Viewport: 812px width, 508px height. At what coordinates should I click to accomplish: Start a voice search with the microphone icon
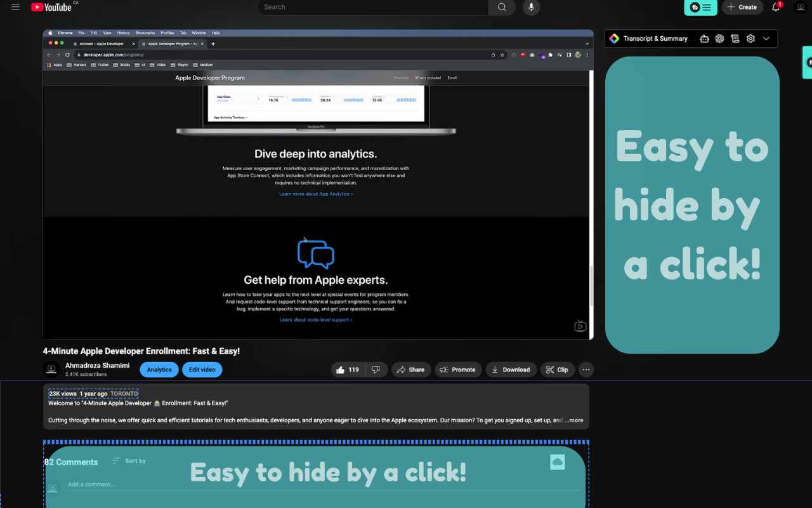531,8
